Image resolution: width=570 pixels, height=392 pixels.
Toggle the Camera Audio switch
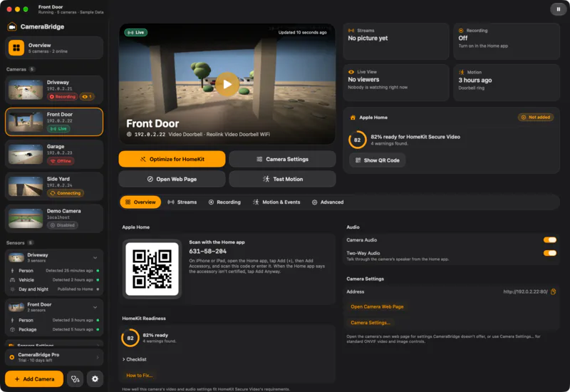[549, 239]
